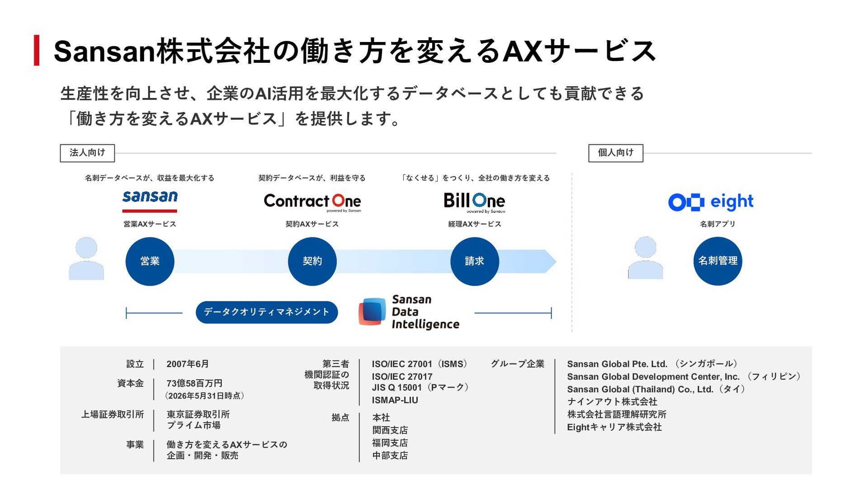
Task: Click Sansan Global Development Center, Inc. entry
Action: point(685,377)
